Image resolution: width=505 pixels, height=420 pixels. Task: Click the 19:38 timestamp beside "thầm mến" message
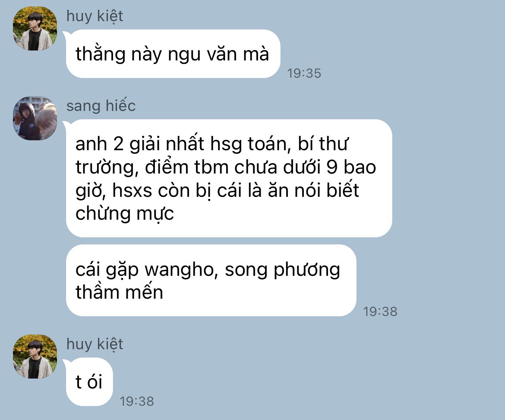pos(380,312)
